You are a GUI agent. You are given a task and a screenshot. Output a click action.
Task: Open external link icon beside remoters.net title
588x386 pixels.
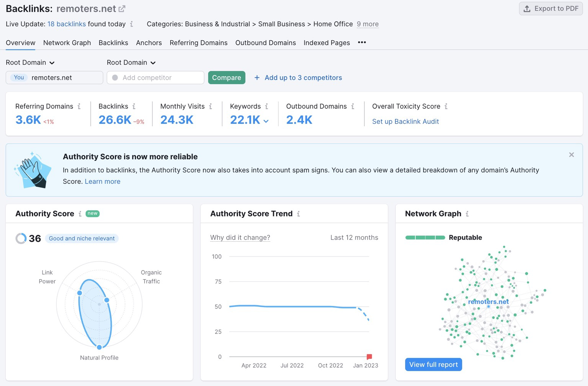[x=122, y=8]
